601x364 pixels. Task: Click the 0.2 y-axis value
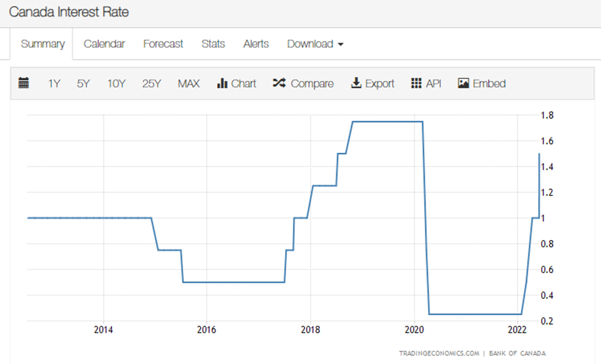[547, 321]
